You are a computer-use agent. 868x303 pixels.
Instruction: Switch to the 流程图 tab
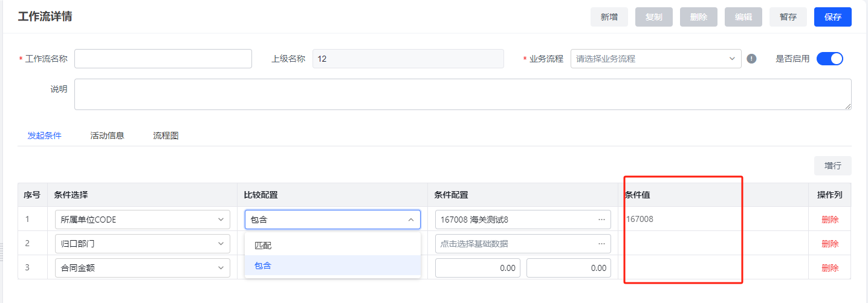166,135
